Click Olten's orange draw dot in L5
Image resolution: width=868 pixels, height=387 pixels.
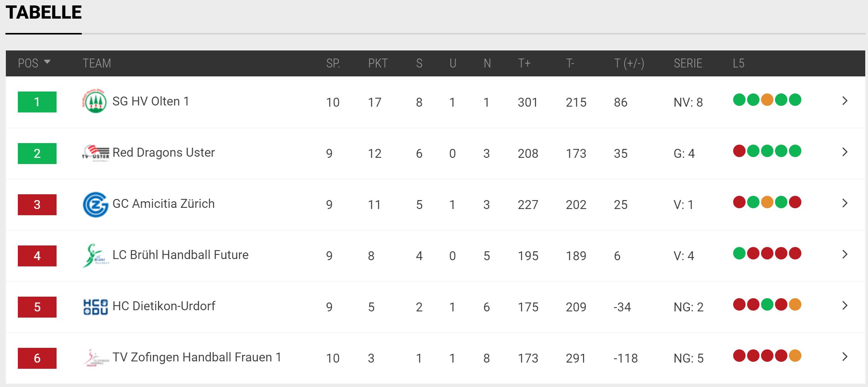pyautogui.click(x=767, y=100)
